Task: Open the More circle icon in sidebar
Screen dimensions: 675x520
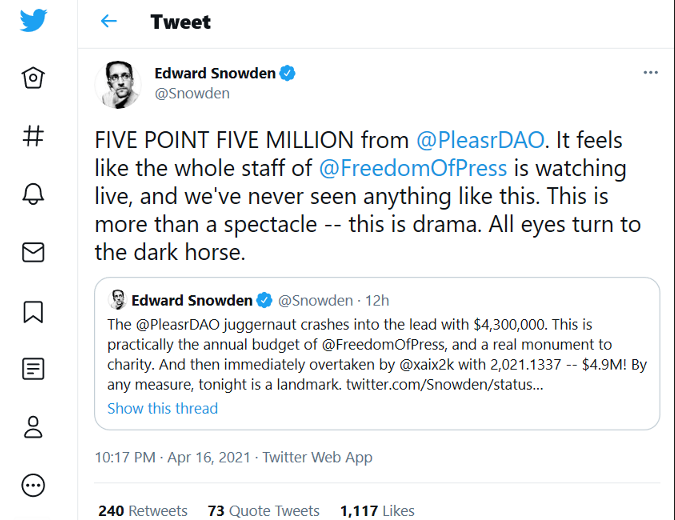Action: pos(33,486)
